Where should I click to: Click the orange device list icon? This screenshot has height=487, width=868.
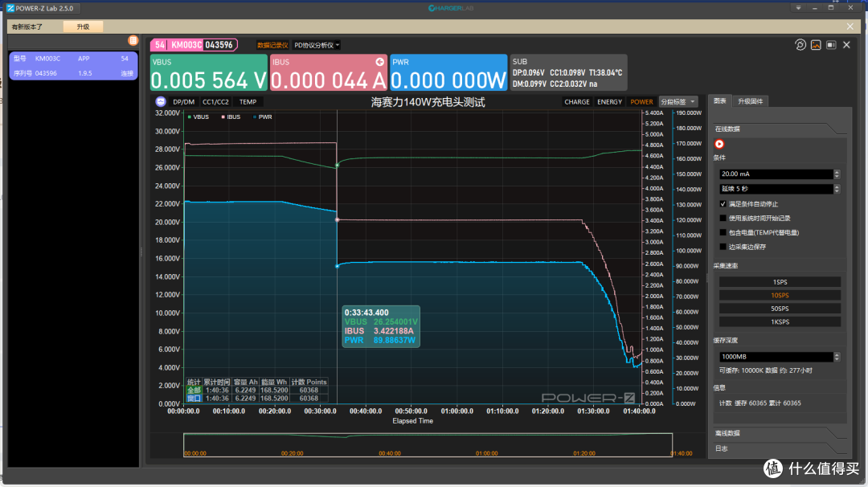(133, 40)
